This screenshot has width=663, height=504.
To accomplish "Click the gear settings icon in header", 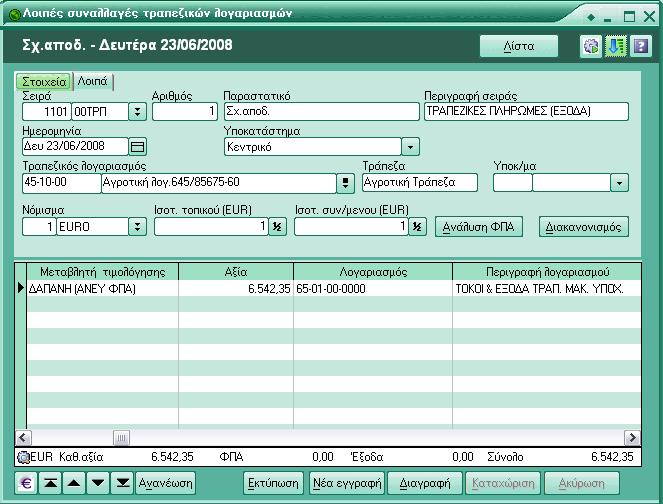I will pyautogui.click(x=591, y=46).
